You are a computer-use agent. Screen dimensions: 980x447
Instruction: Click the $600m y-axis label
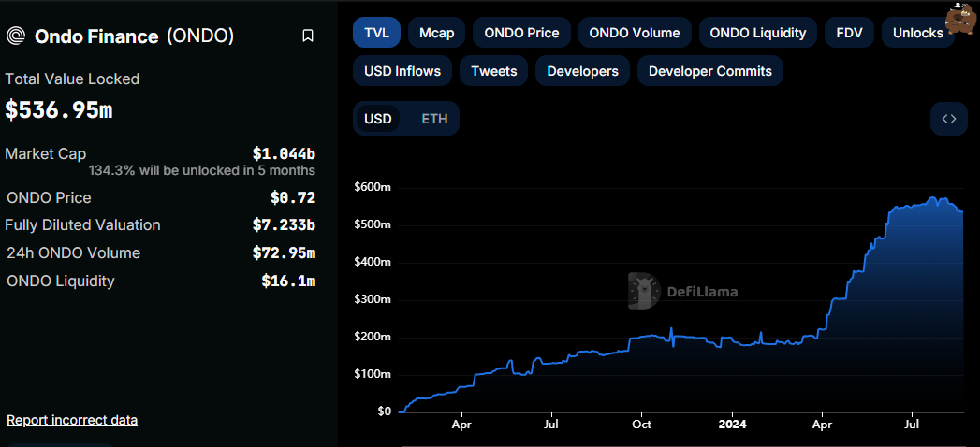click(x=373, y=187)
